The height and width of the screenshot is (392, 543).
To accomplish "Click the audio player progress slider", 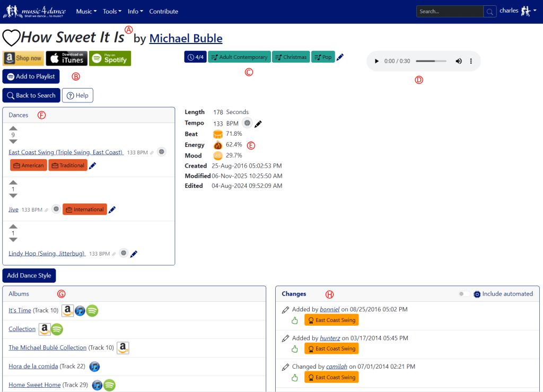I will pos(431,61).
